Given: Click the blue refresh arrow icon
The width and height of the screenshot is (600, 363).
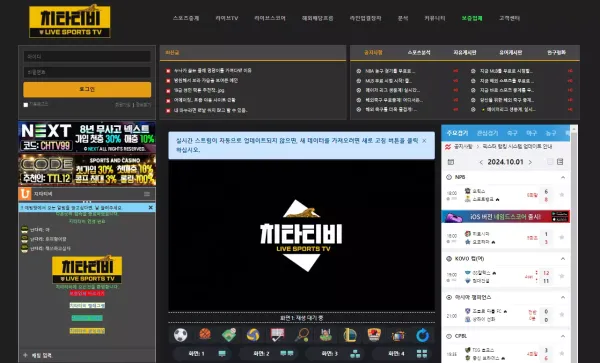Looking at the screenshot, I should (x=422, y=335).
